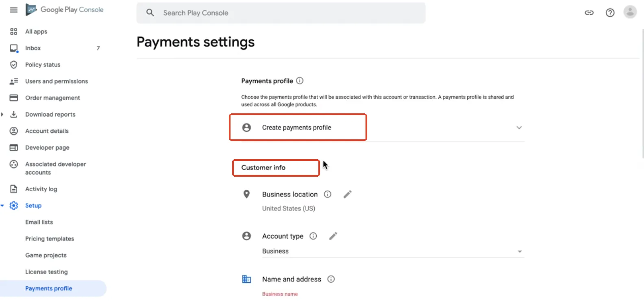Screen dimensions: 644x301
Task: Click the Associated developer accounts icon
Action: pos(14,164)
